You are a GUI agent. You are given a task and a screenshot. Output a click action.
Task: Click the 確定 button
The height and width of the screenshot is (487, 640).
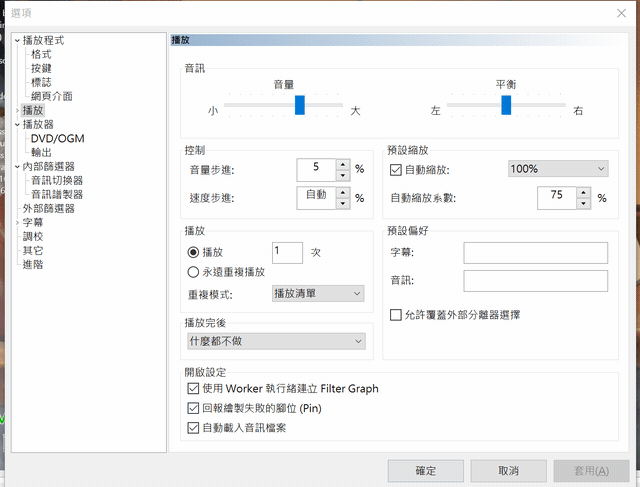(x=425, y=471)
